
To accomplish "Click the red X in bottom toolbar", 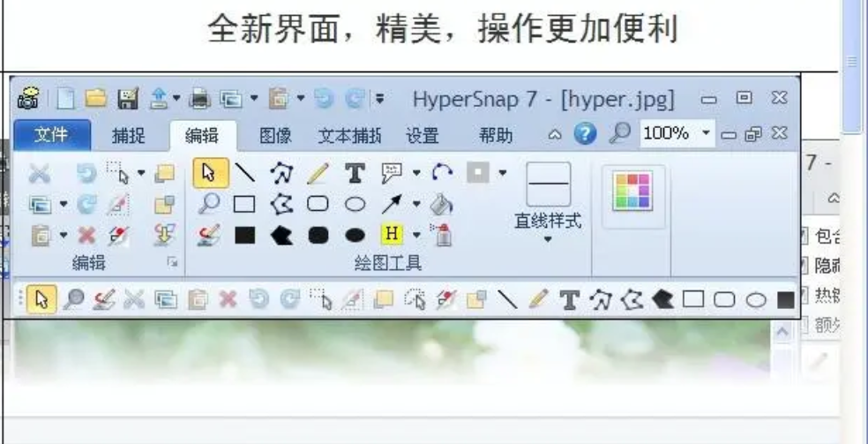I will 228,300.
